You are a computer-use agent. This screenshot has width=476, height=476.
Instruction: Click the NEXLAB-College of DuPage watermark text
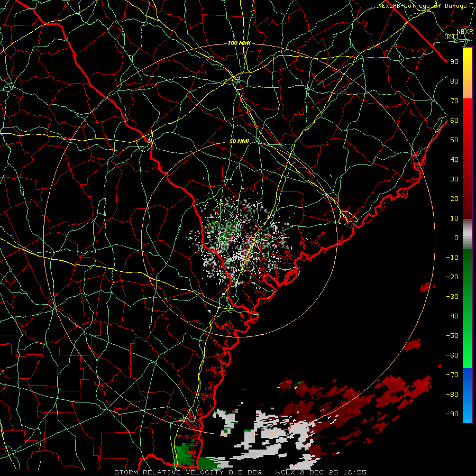point(426,6)
